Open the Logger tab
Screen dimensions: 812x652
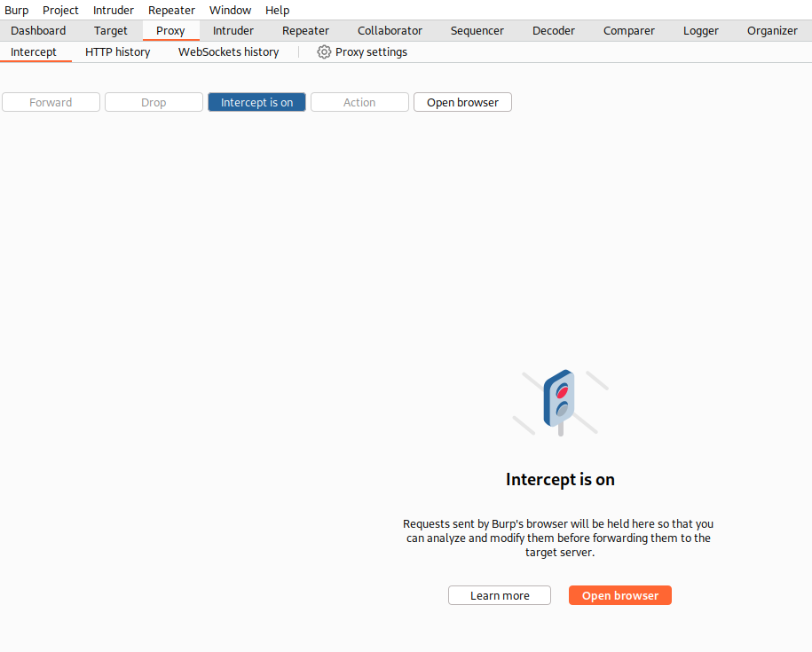701,31
